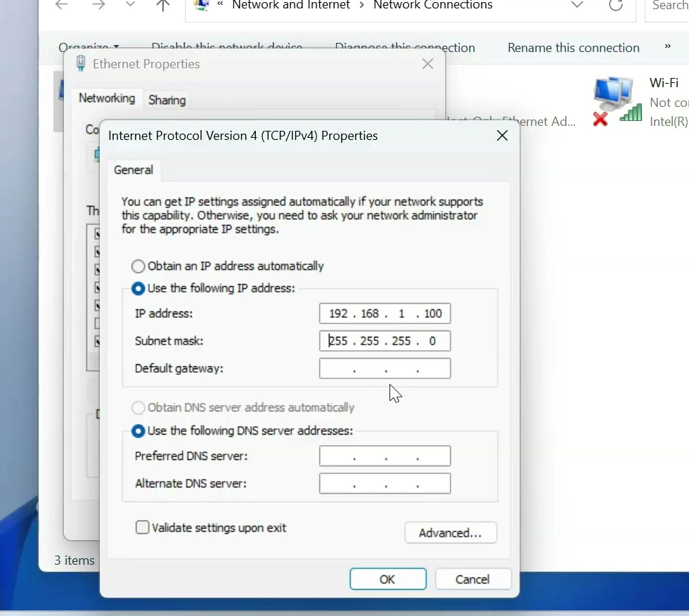Click the Preferred DNS server field
Viewport: 689px width, 616px height.
point(385,456)
